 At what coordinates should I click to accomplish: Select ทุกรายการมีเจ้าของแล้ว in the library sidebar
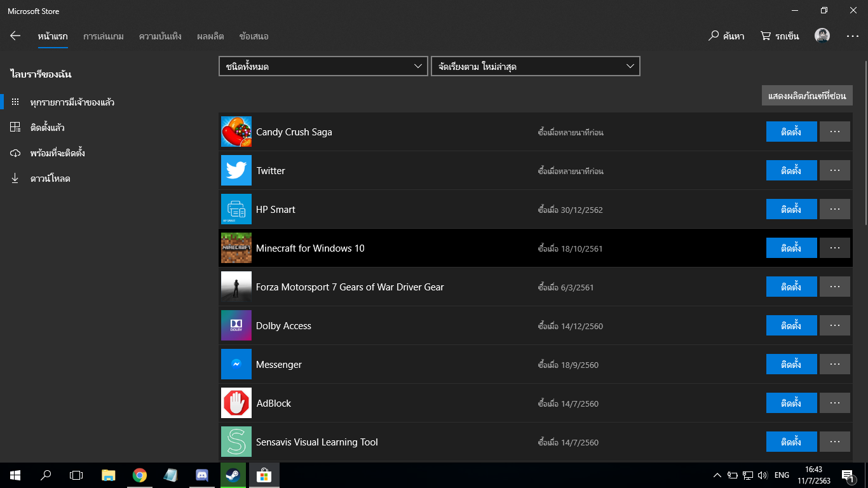pyautogui.click(x=109, y=102)
